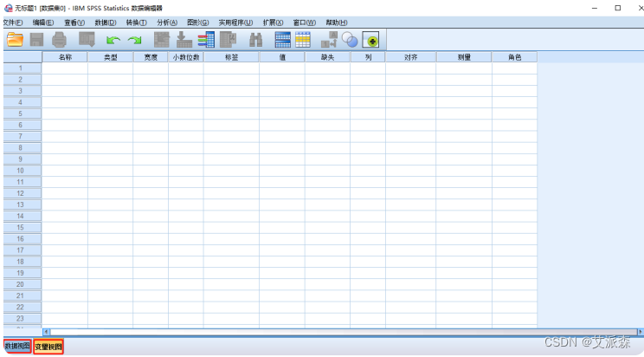The image size is (644, 357).
Task: Click the Print icon in toolbar
Action: click(59, 40)
